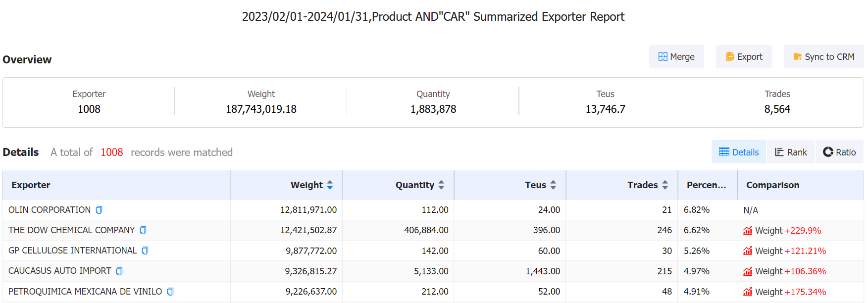
Task: Open the OLIN CORPORATION exporter link
Action: (x=50, y=210)
